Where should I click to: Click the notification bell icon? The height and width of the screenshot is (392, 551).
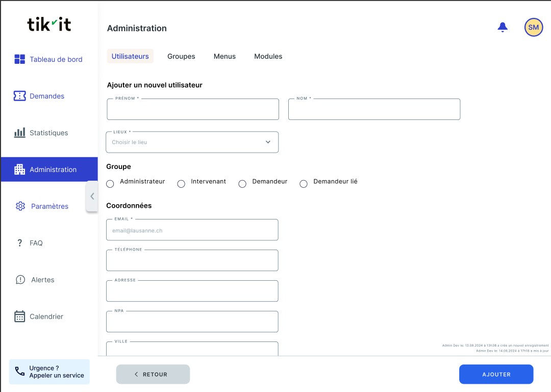tap(503, 28)
